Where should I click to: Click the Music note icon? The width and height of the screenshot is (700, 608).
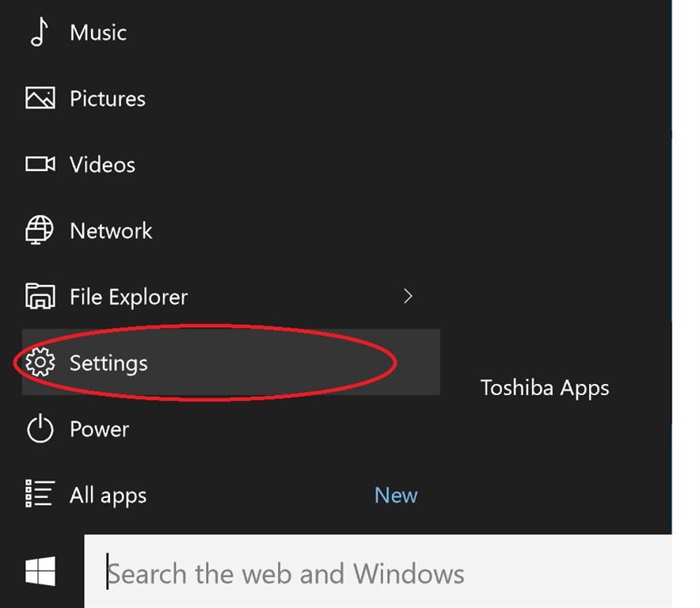[x=39, y=32]
